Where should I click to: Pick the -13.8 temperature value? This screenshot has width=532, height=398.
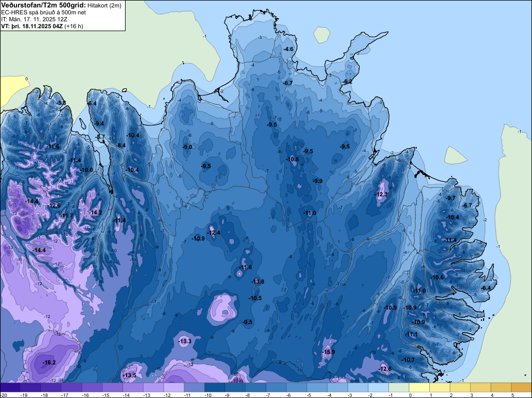(x=257, y=281)
